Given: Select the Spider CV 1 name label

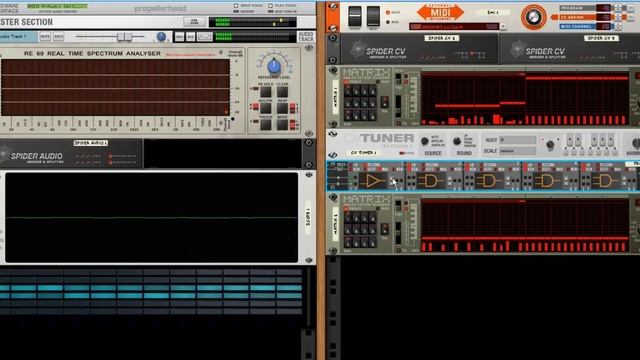Looking at the screenshot, I should click(442, 38).
